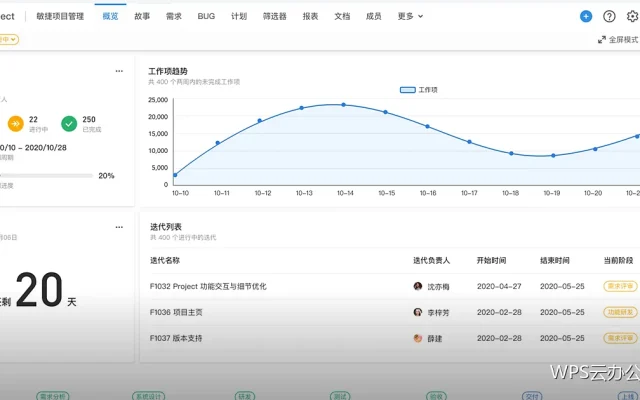Screen dimensions: 640x400
Task: Open the yellow status dropdown pill
Action: 9,40
